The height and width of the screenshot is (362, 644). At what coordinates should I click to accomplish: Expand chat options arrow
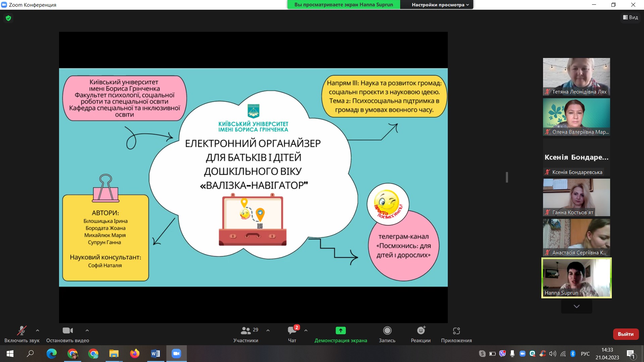click(306, 330)
